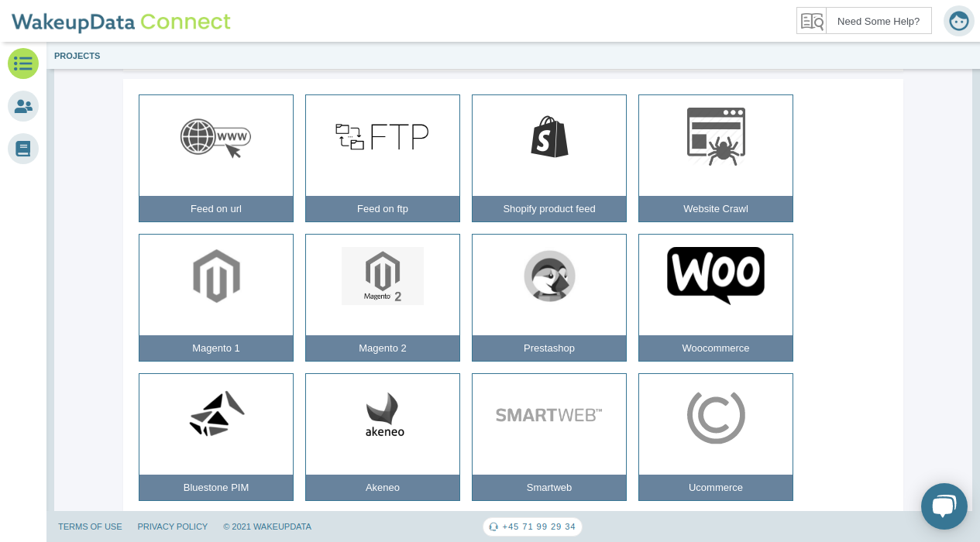Select the Bluestone PIM logo
The width and height of the screenshot is (980, 542).
[x=217, y=413]
